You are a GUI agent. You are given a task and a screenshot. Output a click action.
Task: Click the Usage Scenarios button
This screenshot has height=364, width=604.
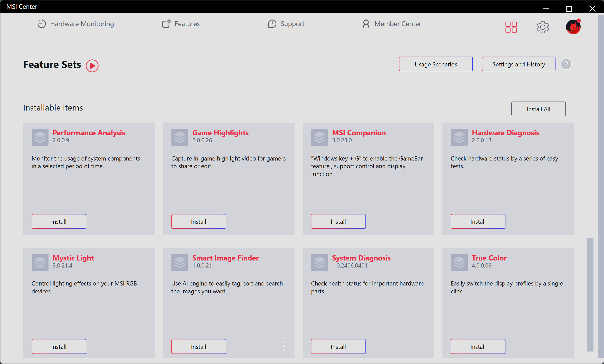pos(436,64)
